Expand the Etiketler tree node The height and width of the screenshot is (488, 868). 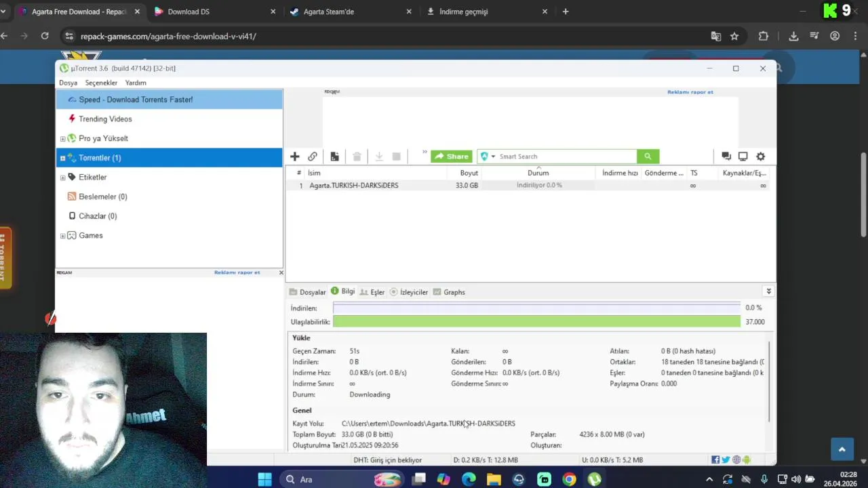(62, 178)
